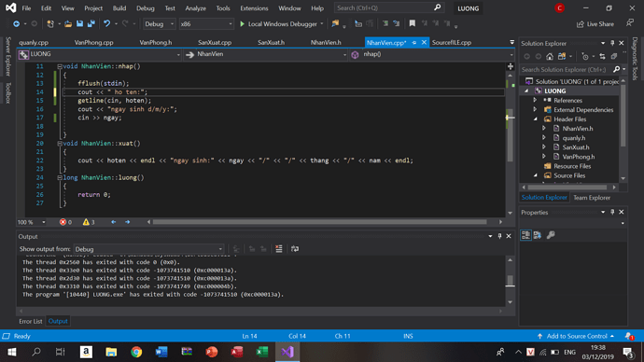
Task: Toggle word wrap in Output window
Action: (295, 249)
